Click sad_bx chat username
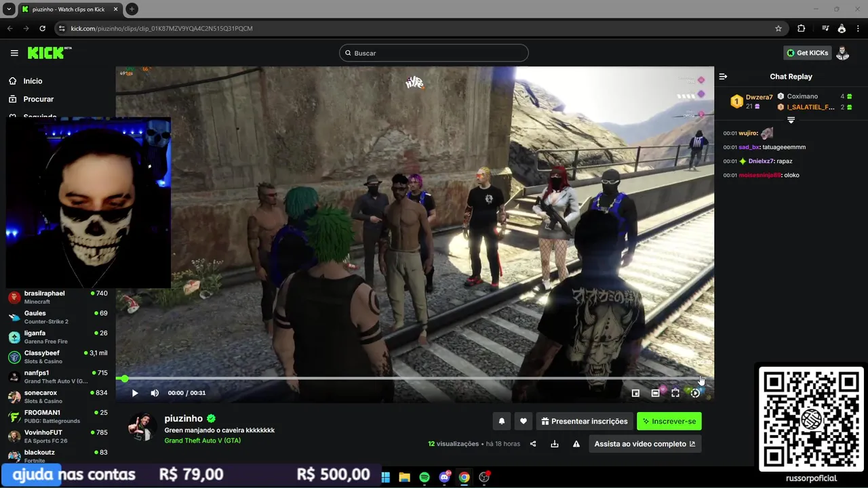The width and height of the screenshot is (868, 488). click(x=749, y=147)
